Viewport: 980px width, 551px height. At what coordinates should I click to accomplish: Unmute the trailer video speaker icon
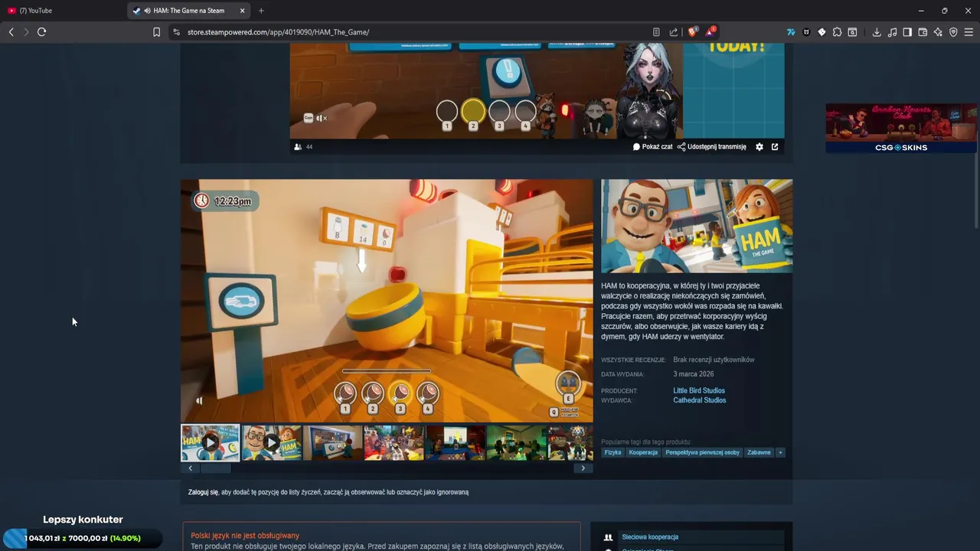[199, 400]
